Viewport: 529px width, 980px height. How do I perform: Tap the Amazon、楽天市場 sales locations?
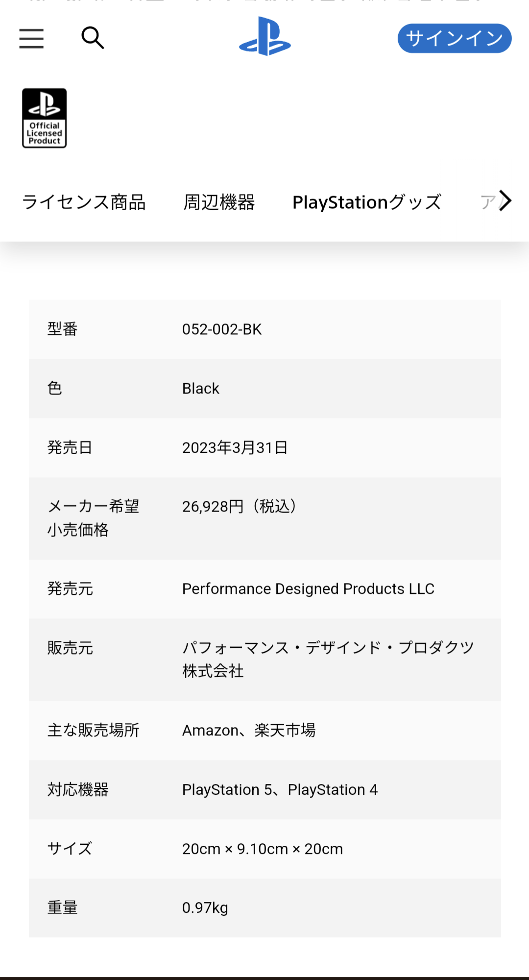[x=249, y=731]
